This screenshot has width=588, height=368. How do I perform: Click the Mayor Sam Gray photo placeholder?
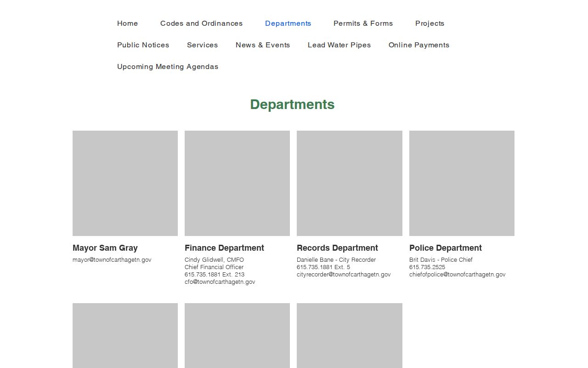(x=125, y=183)
